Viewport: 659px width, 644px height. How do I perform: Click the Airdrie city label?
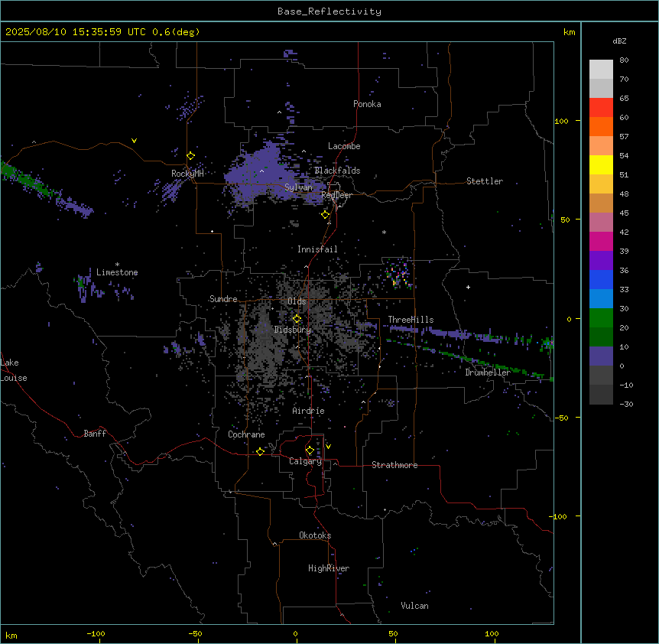[309, 411]
